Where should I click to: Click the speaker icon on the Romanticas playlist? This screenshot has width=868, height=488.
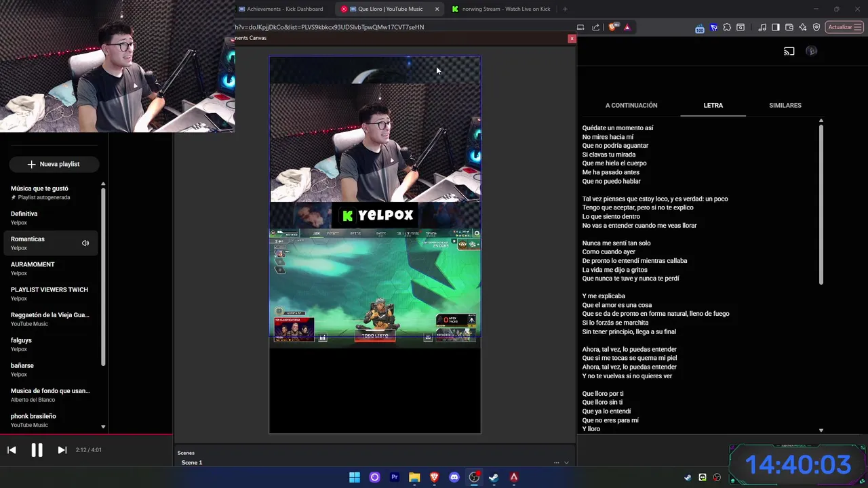pos(85,243)
